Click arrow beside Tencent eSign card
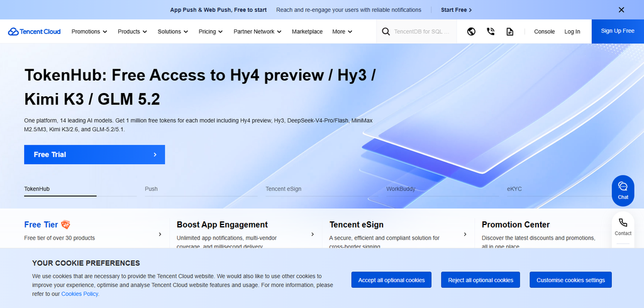This screenshot has height=308, width=644. 465,234
